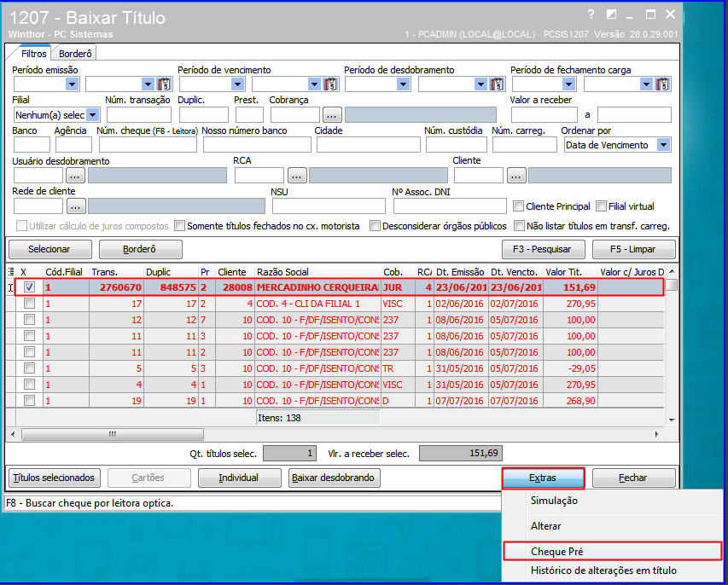Click the F3 - Pesquisar button

click(x=543, y=249)
